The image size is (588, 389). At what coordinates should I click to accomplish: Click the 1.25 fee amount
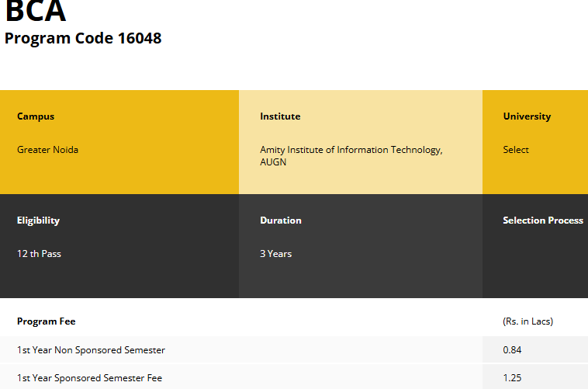[512, 378]
